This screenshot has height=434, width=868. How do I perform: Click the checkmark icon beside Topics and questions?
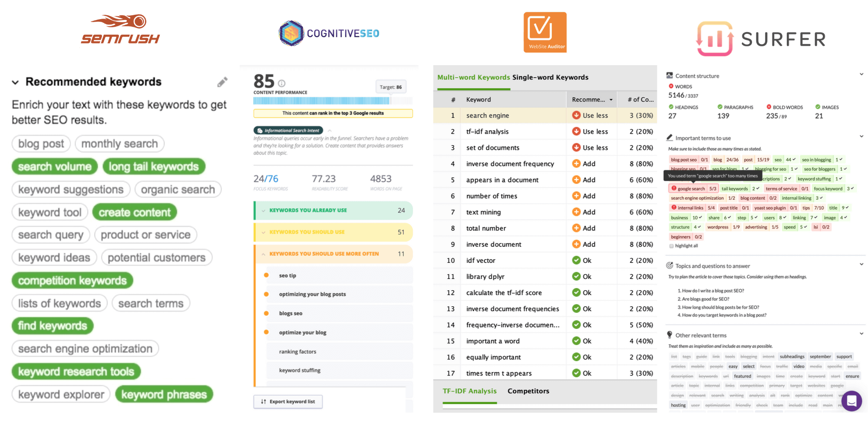670,265
